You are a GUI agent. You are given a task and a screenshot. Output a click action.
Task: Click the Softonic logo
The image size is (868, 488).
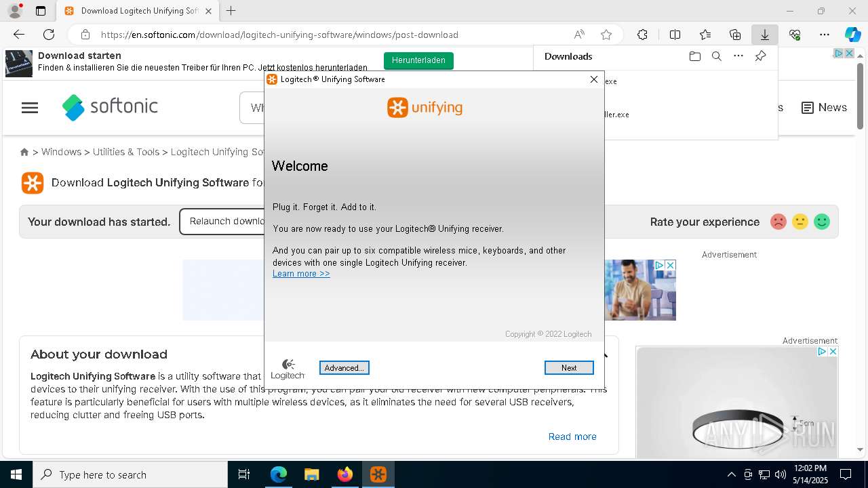(110, 107)
